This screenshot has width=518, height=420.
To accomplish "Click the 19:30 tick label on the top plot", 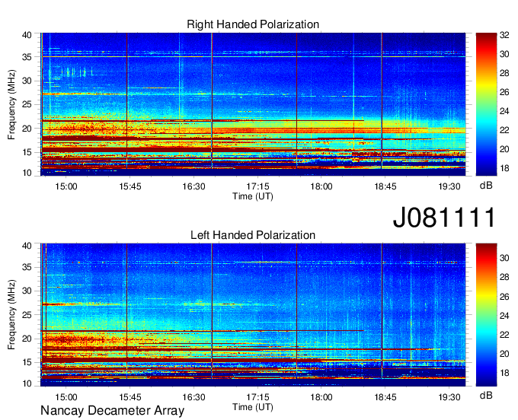I will 449,186.
